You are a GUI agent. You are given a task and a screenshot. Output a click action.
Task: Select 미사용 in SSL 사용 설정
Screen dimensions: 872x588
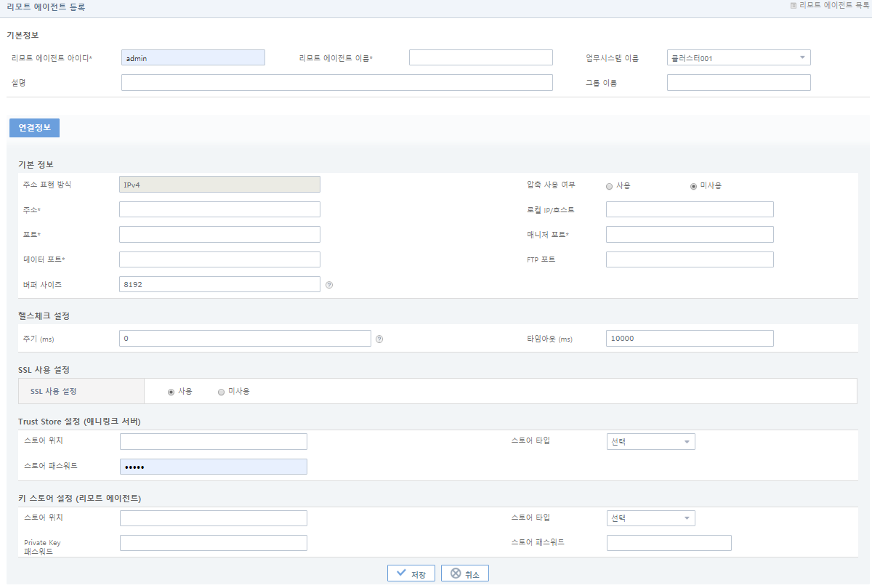click(220, 392)
